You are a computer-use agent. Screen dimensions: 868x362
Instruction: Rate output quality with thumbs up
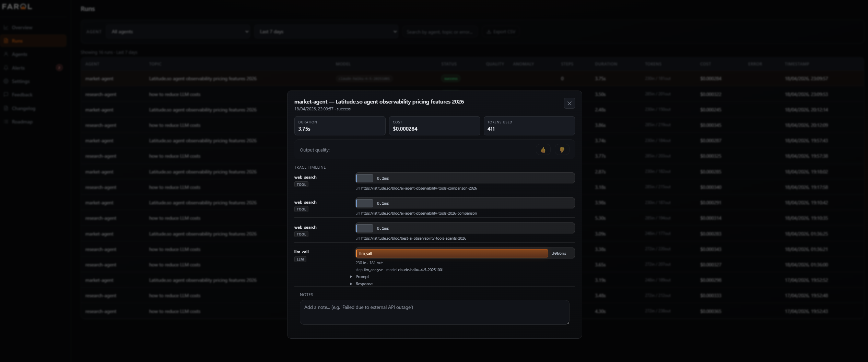pos(543,150)
